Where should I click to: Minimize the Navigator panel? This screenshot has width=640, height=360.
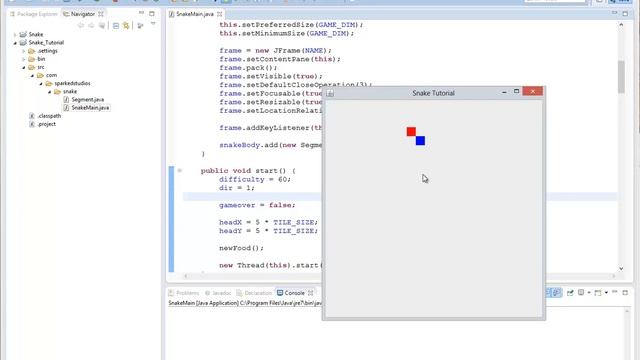(x=141, y=13)
